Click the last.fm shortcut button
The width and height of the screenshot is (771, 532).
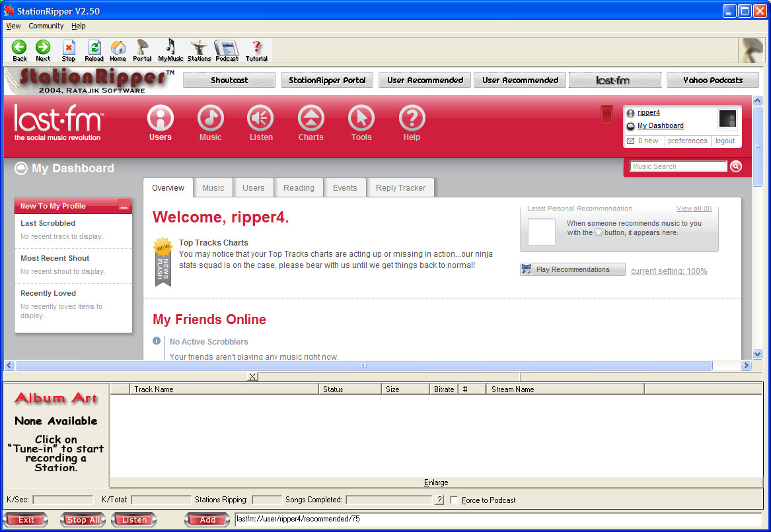(x=614, y=80)
